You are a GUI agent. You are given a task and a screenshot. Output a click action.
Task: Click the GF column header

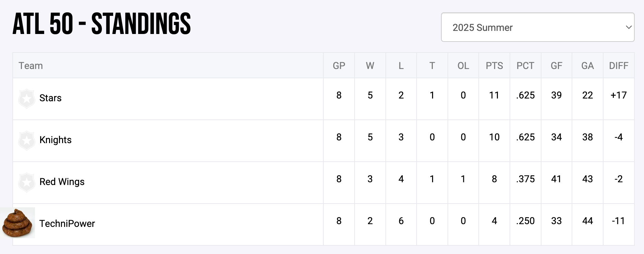[x=556, y=66]
